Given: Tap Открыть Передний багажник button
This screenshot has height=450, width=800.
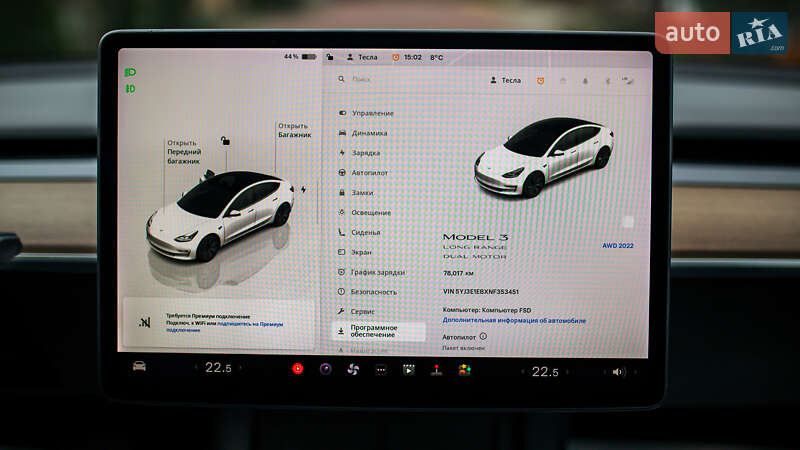Looking at the screenshot, I should pos(184,152).
